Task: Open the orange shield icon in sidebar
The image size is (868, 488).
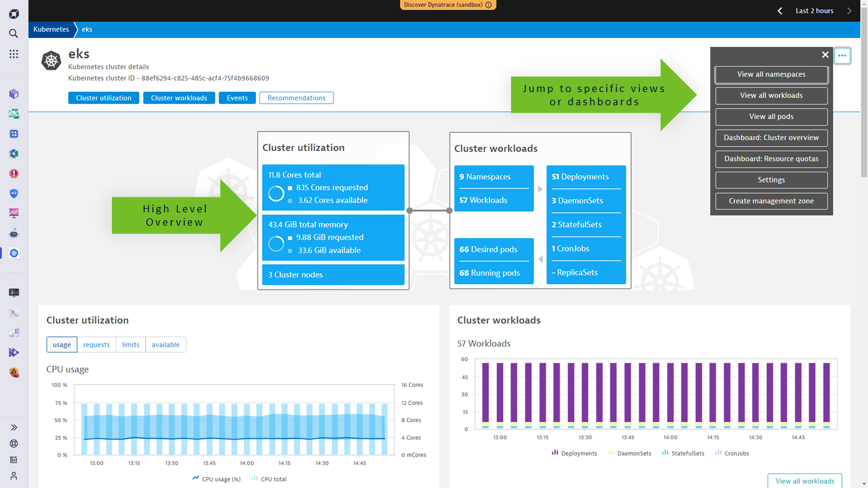Action: coord(13,372)
